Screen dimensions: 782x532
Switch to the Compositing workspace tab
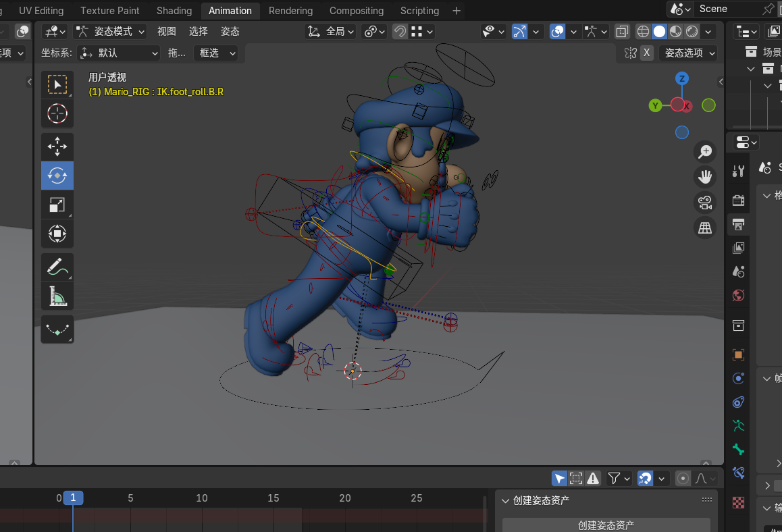357,11
